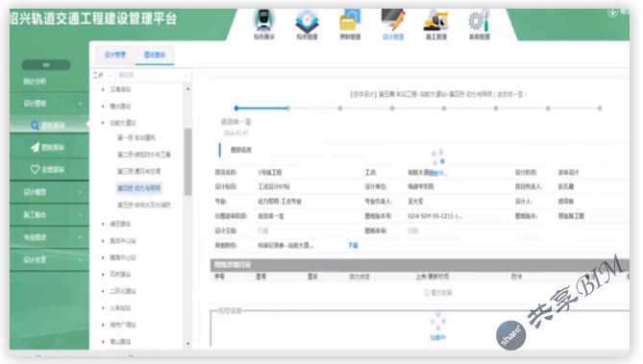Click the second workflow step dot

tap(288, 109)
